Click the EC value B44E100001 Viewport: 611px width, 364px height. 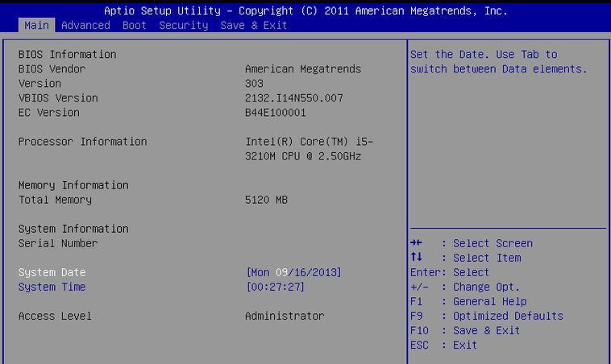coord(276,113)
